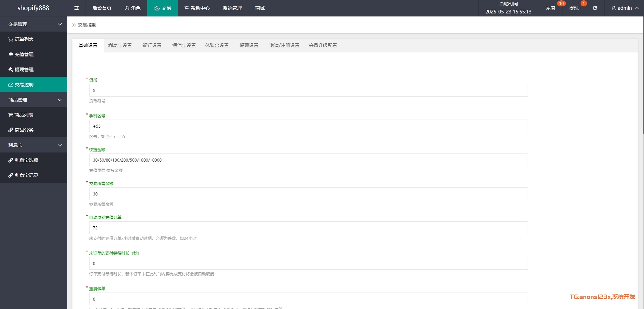Click the page vertical scrollbar
Screen dimensions: 644x309
[643, 76]
